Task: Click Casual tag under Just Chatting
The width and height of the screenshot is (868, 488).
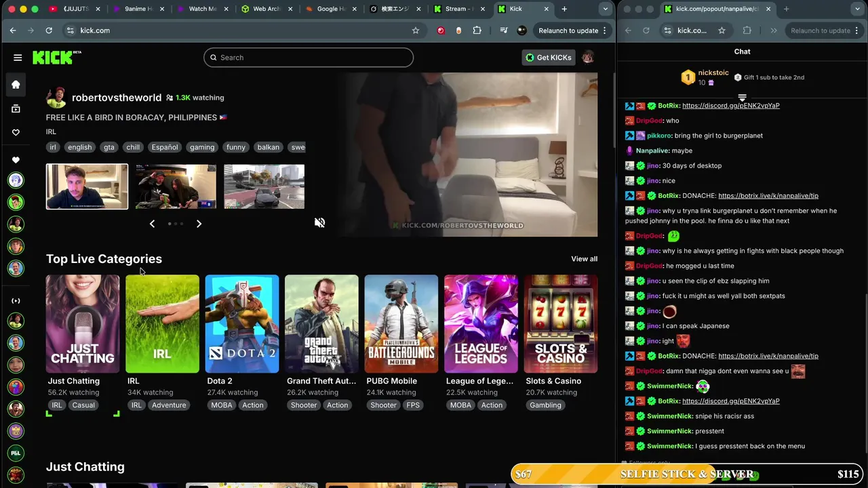Action: (83, 405)
